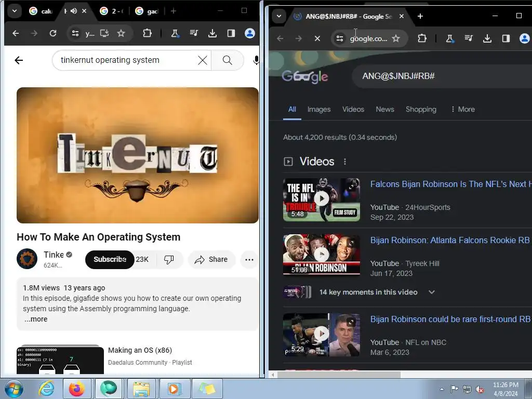Clear the YouTube search text with X
Screen dimensions: 532x399
[x=203, y=60]
